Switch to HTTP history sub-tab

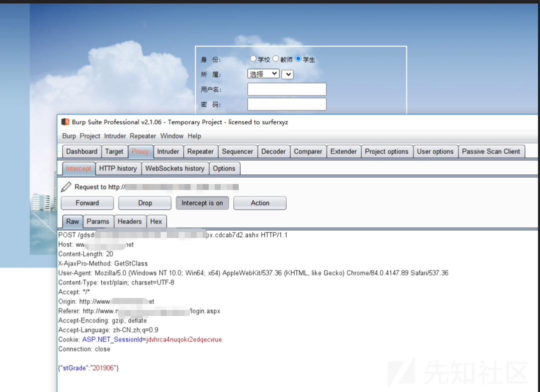(x=118, y=168)
